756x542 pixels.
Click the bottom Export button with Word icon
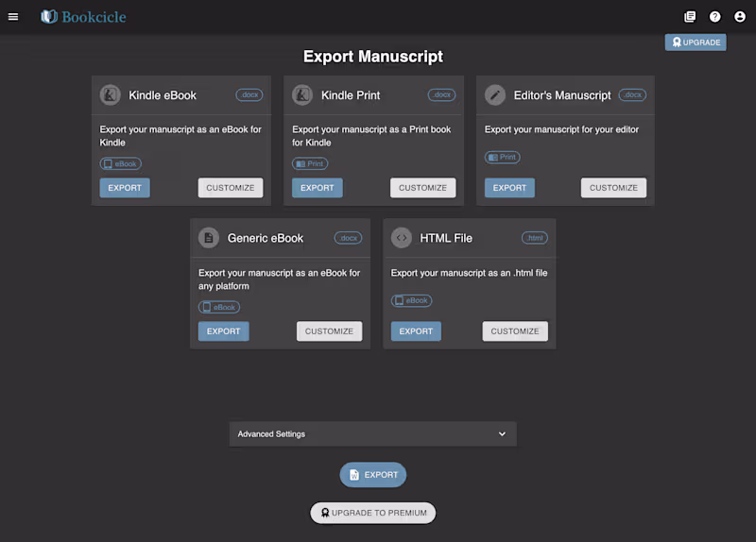373,475
